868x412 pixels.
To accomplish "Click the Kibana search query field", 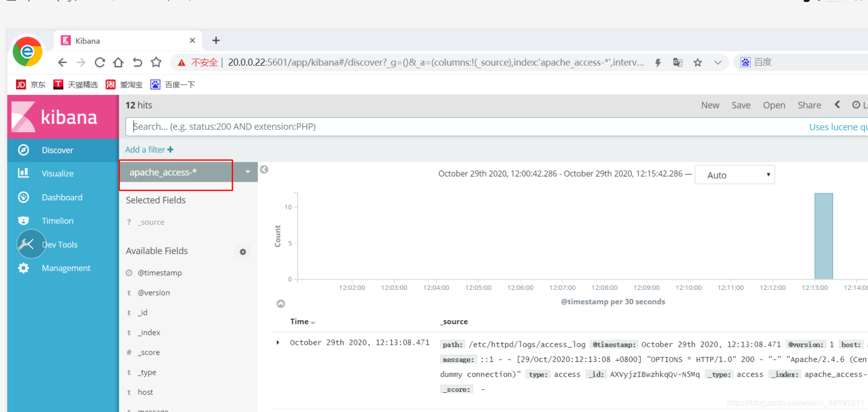I will click(465, 127).
